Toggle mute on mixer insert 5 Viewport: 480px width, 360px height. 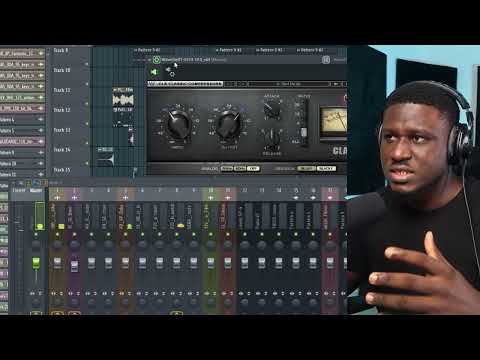125,235
